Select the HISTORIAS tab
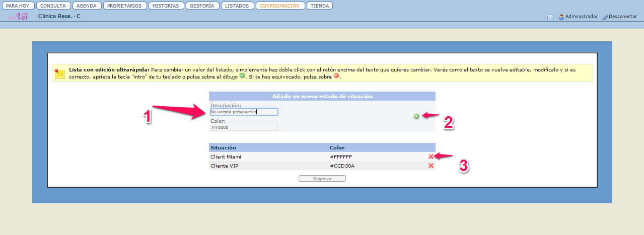 coord(166,6)
